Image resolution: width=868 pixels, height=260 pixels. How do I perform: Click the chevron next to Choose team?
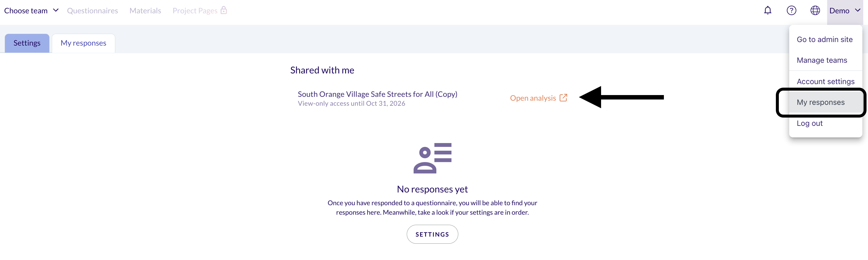click(x=56, y=10)
